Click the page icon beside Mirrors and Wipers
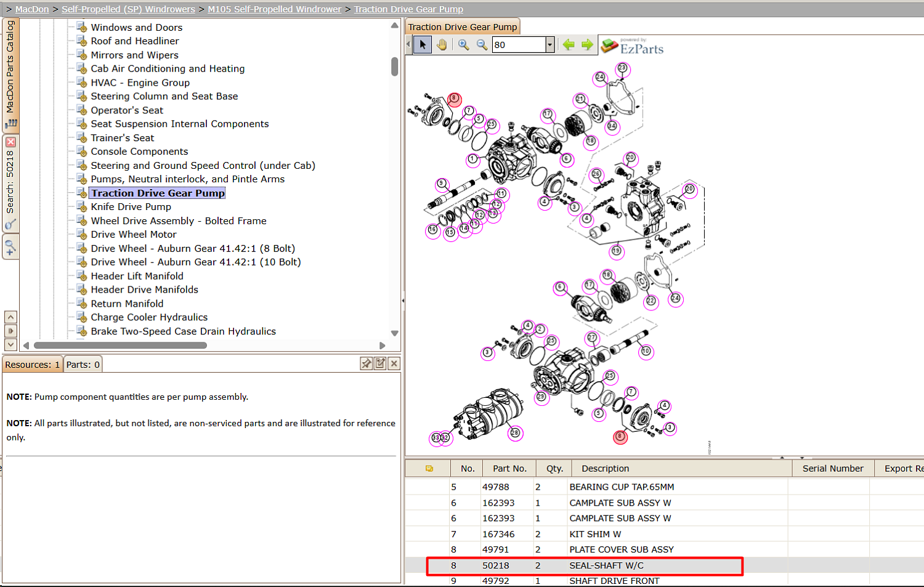Viewport: 924px width, 587px height. [x=81, y=55]
